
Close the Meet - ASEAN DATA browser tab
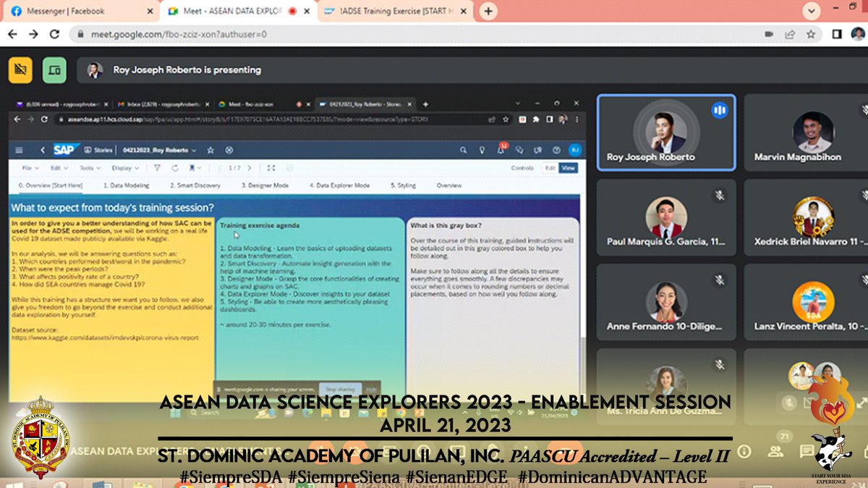click(307, 12)
